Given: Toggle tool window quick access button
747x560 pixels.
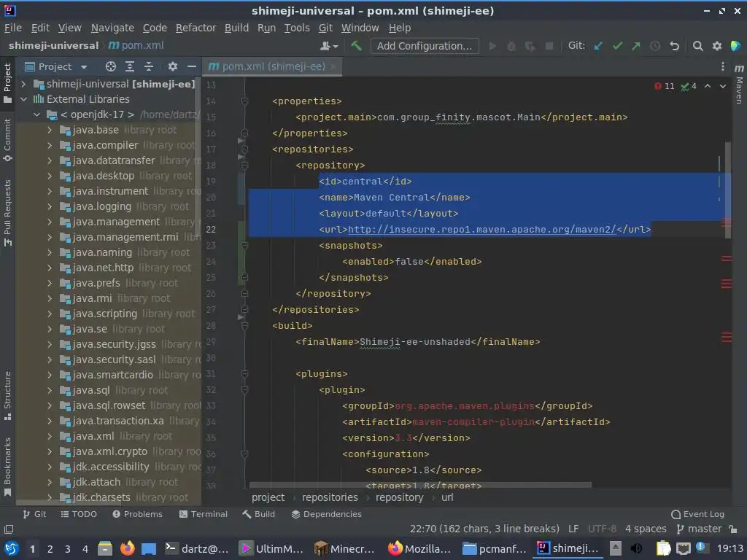Looking at the screenshot, I should click(8, 529).
